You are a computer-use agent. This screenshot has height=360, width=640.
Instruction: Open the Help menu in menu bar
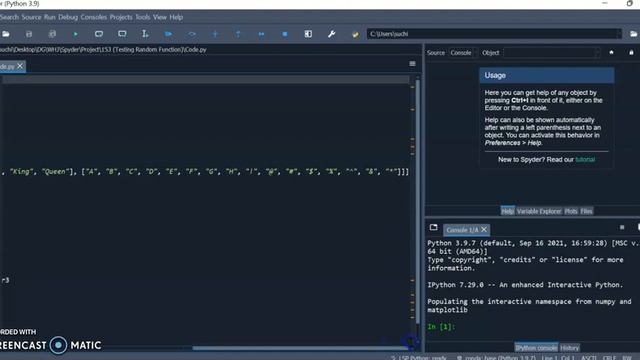[176, 17]
